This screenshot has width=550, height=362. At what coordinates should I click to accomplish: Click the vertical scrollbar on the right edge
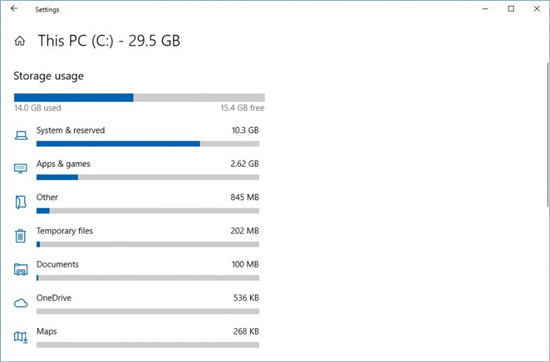[548, 135]
